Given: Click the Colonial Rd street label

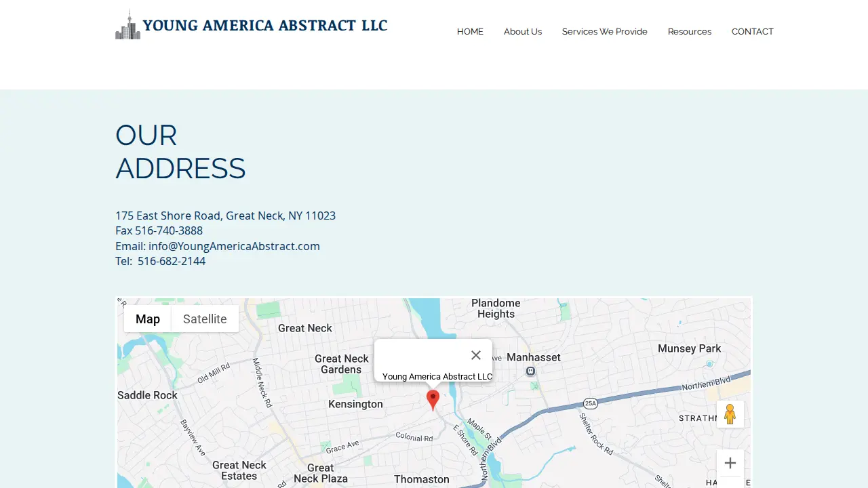Looking at the screenshot, I should (x=414, y=438).
